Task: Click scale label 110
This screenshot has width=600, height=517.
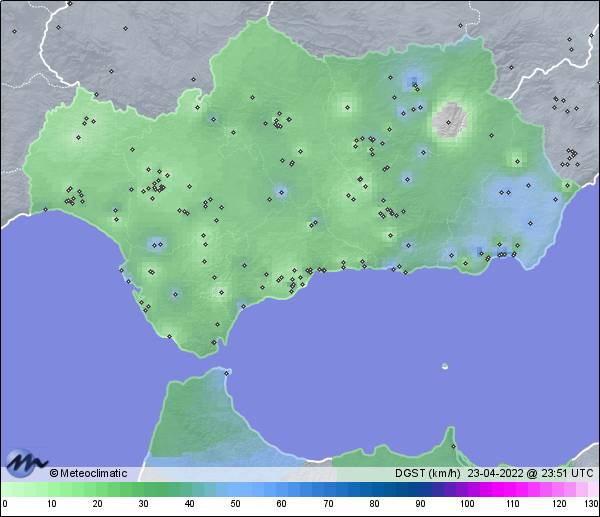Action: (x=513, y=504)
